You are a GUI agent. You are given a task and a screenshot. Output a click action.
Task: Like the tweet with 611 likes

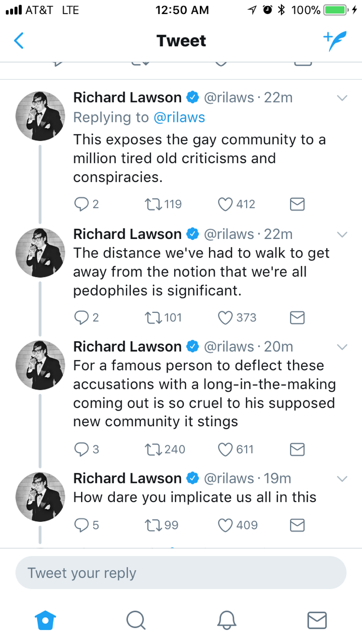click(x=226, y=449)
